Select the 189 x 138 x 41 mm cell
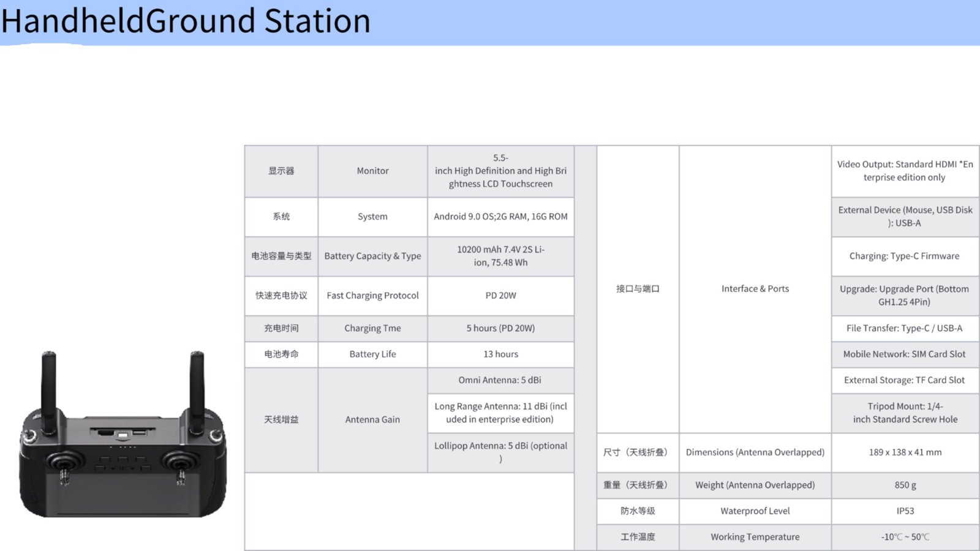Image resolution: width=980 pixels, height=551 pixels. [905, 452]
